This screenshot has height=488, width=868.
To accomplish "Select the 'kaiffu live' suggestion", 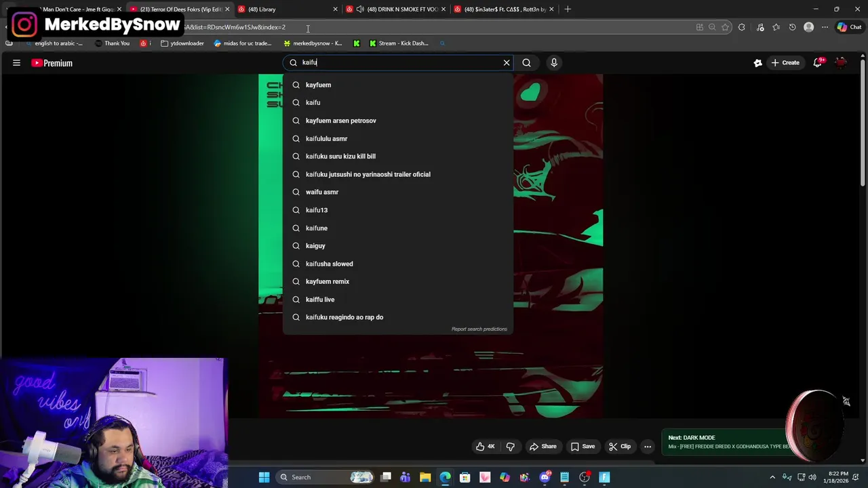I will (x=398, y=300).
